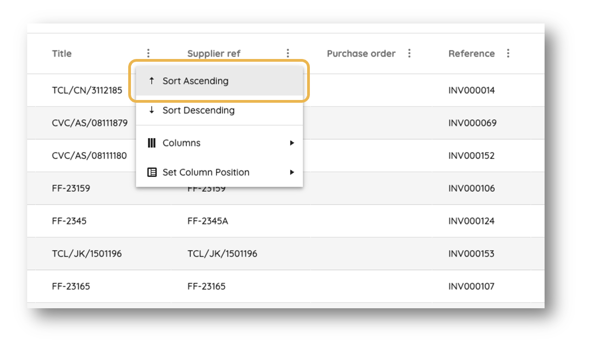Click the Set Column Position table icon
This screenshot has height=364, width=593.
pos(152,172)
